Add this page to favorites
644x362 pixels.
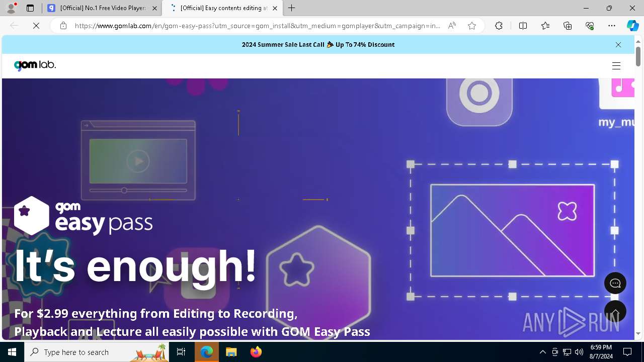472,26
